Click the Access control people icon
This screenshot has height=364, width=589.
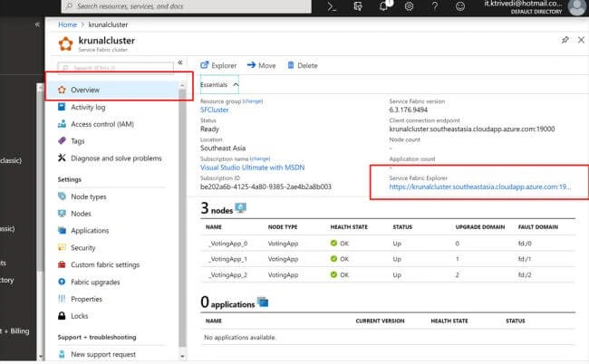(x=62, y=124)
